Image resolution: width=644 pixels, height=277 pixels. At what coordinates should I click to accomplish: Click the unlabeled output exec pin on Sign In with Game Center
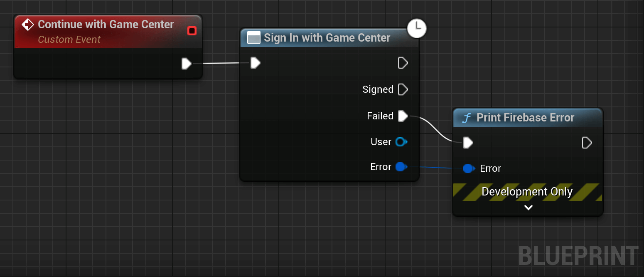coord(403,63)
